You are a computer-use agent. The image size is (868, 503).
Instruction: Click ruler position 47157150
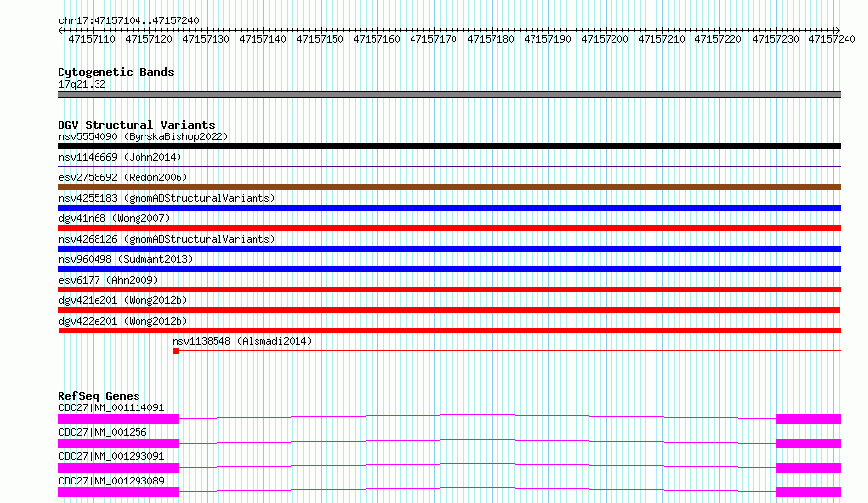point(320,39)
